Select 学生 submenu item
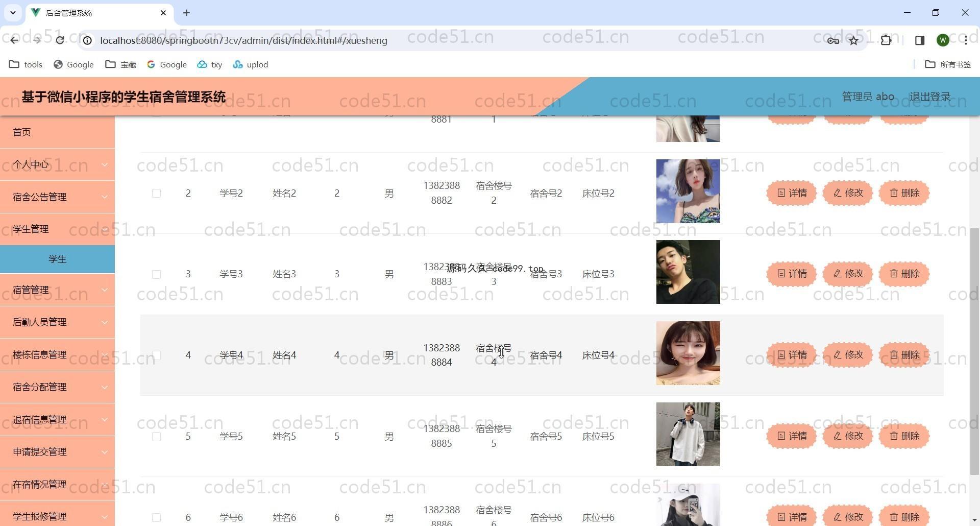The width and height of the screenshot is (980, 526). point(57,259)
